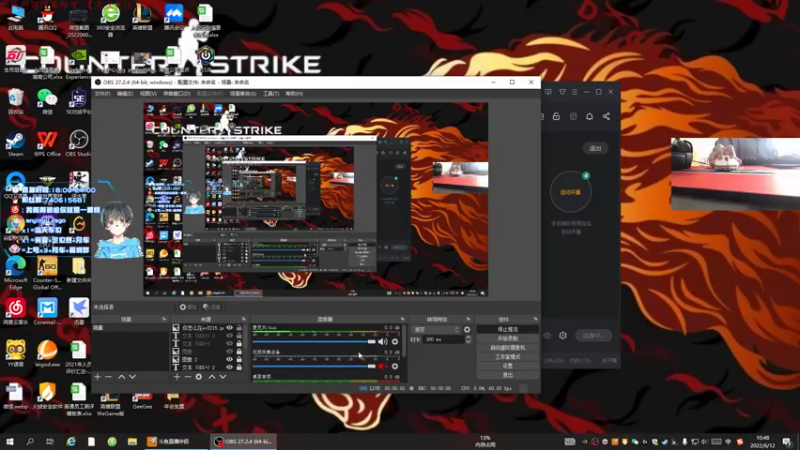Open the 场景集合(S) menu

point(243,94)
